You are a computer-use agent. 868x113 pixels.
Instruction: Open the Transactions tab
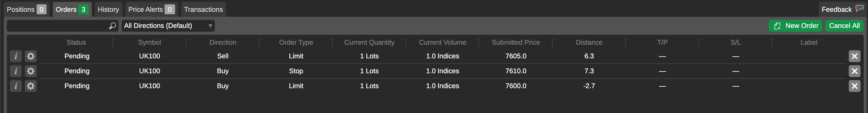(203, 9)
